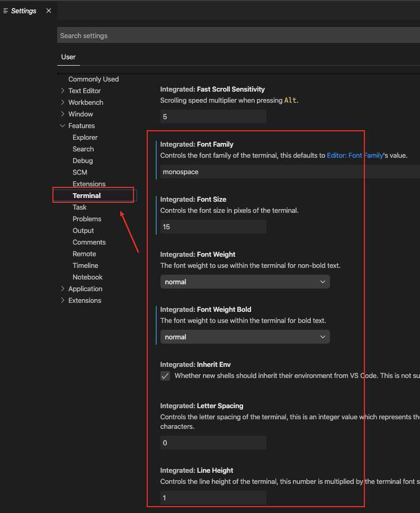Click the Settings tab menu icon
The image size is (420, 513).
(6, 11)
